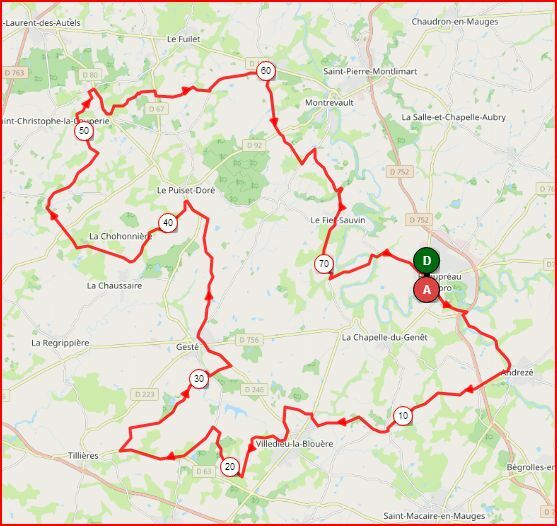Viewport: 557px width, 526px height.
Task: Select the 40 km distance marker
Action: (x=168, y=223)
